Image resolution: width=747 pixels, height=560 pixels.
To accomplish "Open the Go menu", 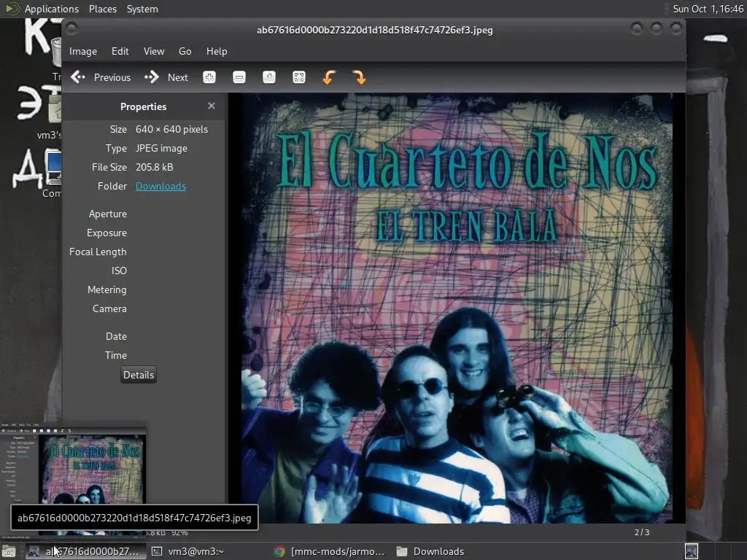I will pos(185,51).
